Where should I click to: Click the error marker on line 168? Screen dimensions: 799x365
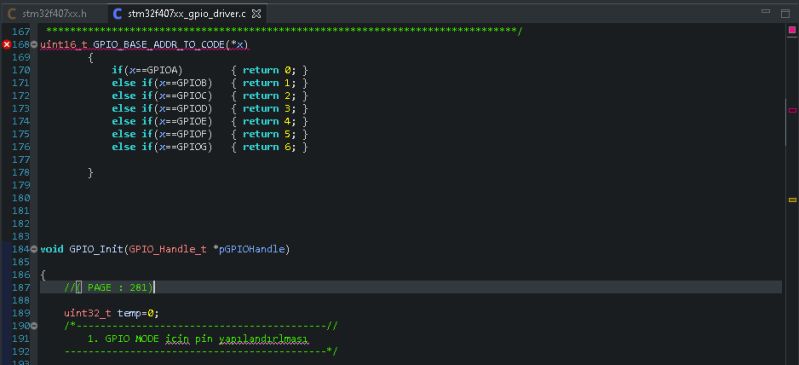[x=7, y=45]
